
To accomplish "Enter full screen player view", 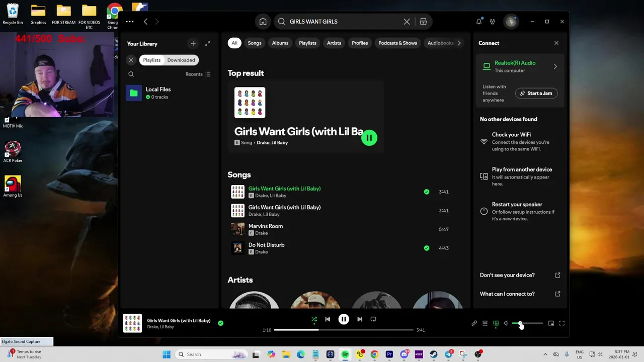I will coord(562,323).
